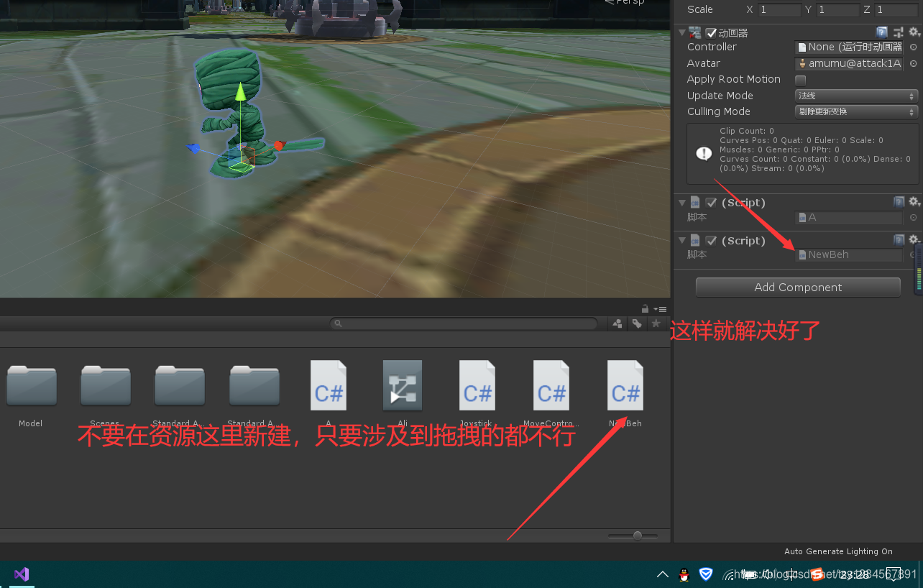Open QQ penguin tray icon
923x588 pixels.
684,574
